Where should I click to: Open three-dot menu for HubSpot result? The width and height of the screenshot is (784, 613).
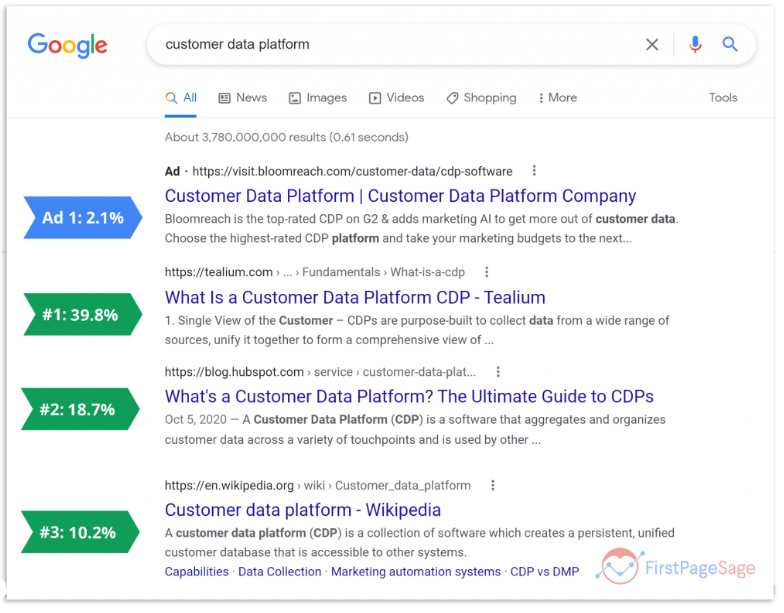point(498,371)
